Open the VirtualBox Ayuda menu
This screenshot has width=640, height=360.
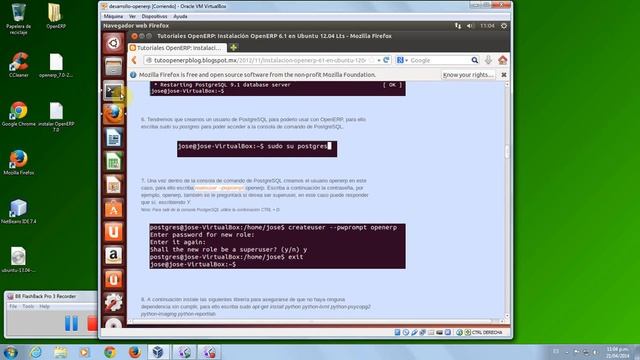tap(180, 17)
